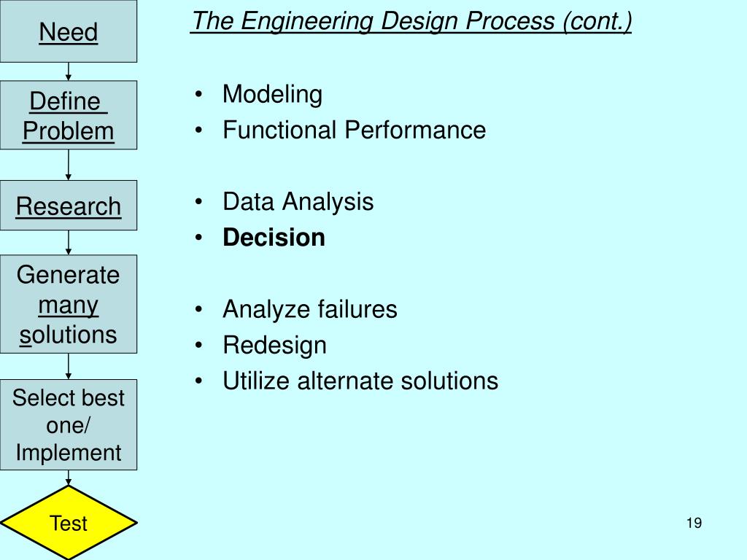This screenshot has width=747, height=560.
Task: Click Select best one/Implement box
Action: tap(68, 425)
